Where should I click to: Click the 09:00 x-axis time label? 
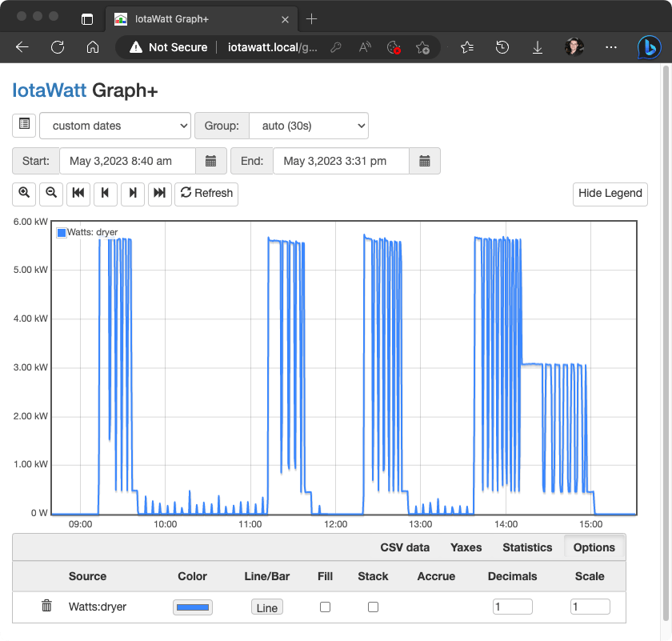(80, 524)
